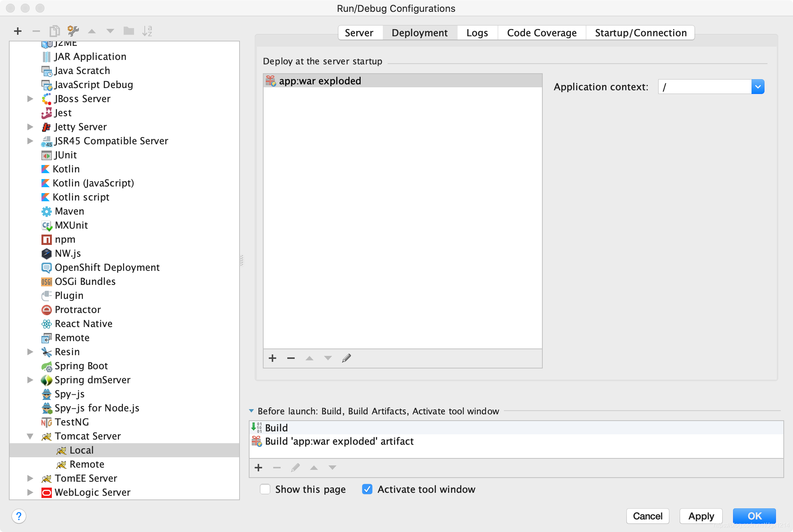
Task: Collapse Before launch section triangle
Action: tap(251, 411)
